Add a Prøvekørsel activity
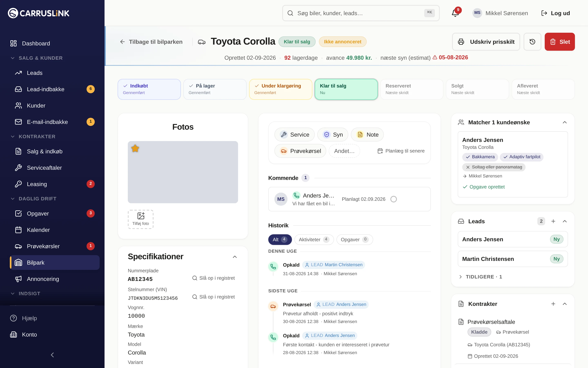The width and height of the screenshot is (588, 368). click(300, 151)
